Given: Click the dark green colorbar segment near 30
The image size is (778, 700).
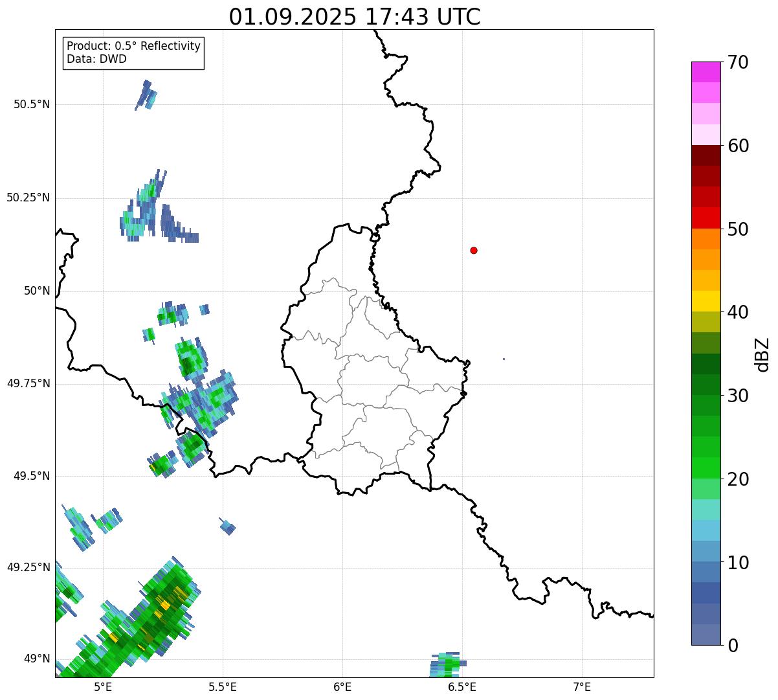Looking at the screenshot, I should (x=706, y=385).
